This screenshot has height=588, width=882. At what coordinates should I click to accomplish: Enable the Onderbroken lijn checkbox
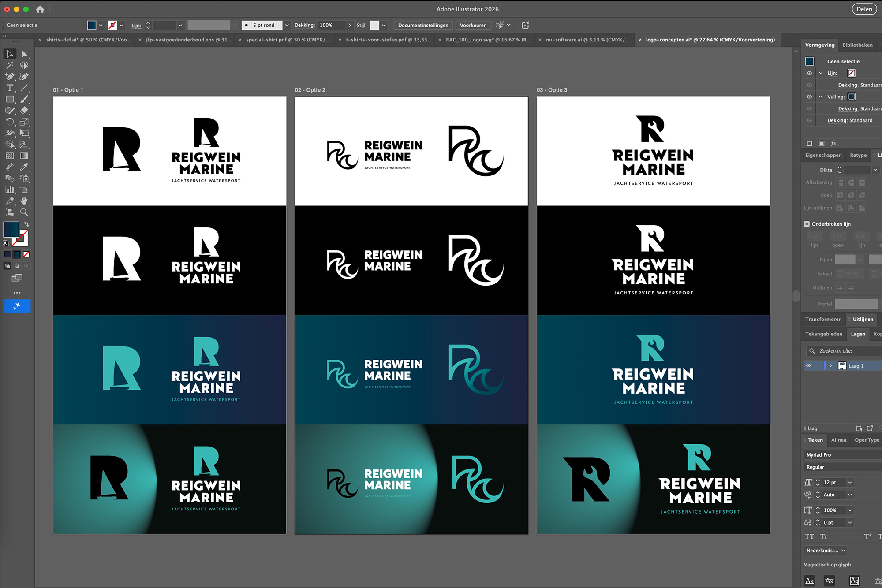807,224
